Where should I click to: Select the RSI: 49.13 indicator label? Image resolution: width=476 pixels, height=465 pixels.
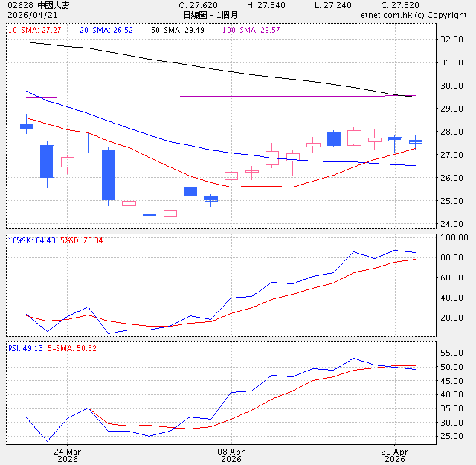click(x=25, y=347)
